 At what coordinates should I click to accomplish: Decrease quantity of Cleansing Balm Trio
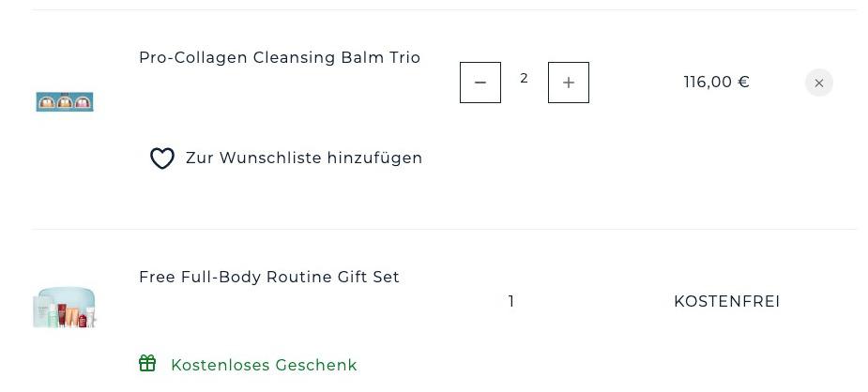(480, 83)
